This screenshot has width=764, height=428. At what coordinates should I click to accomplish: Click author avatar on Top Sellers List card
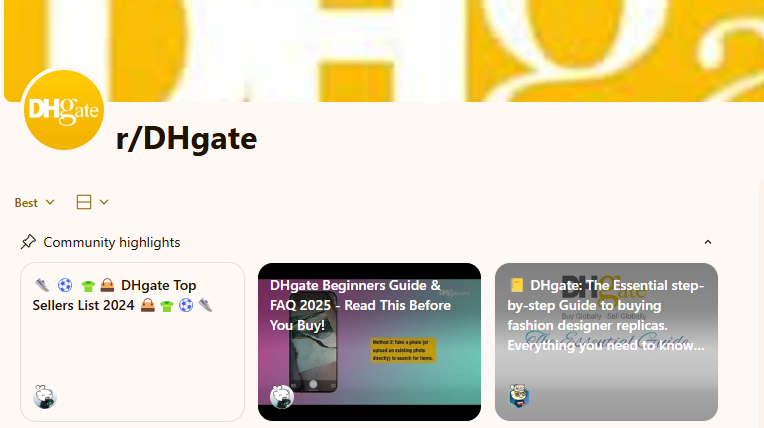[45, 397]
